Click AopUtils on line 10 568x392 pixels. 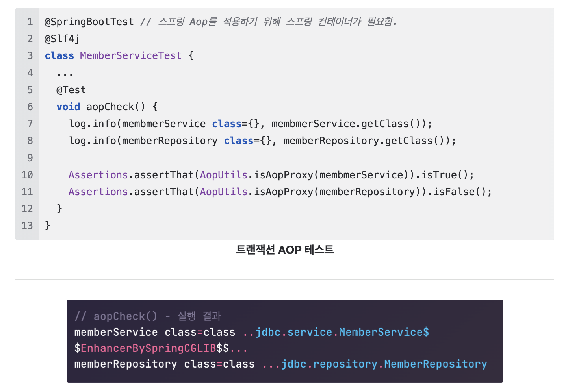224,175
